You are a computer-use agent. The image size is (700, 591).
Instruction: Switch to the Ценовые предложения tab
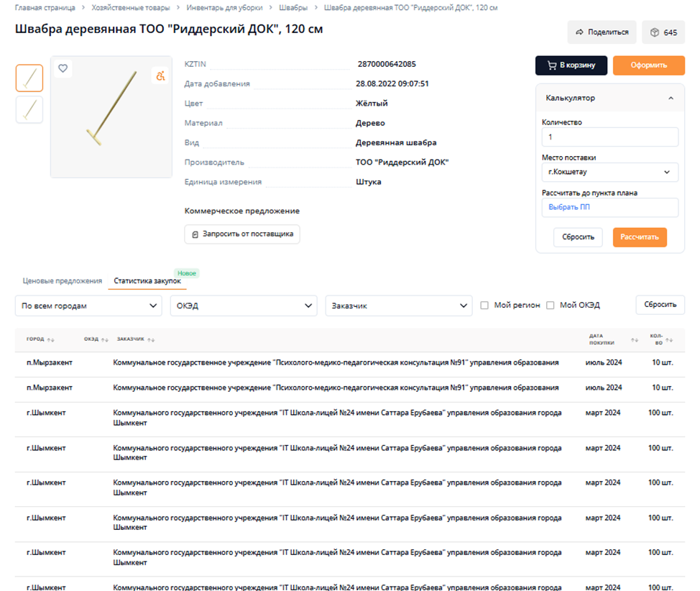point(63,280)
